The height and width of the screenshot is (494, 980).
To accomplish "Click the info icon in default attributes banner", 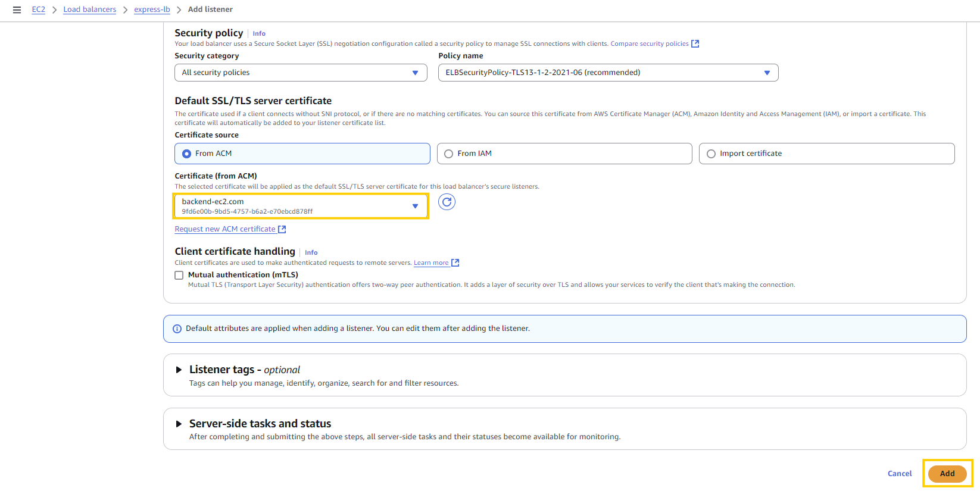I will coord(177,329).
